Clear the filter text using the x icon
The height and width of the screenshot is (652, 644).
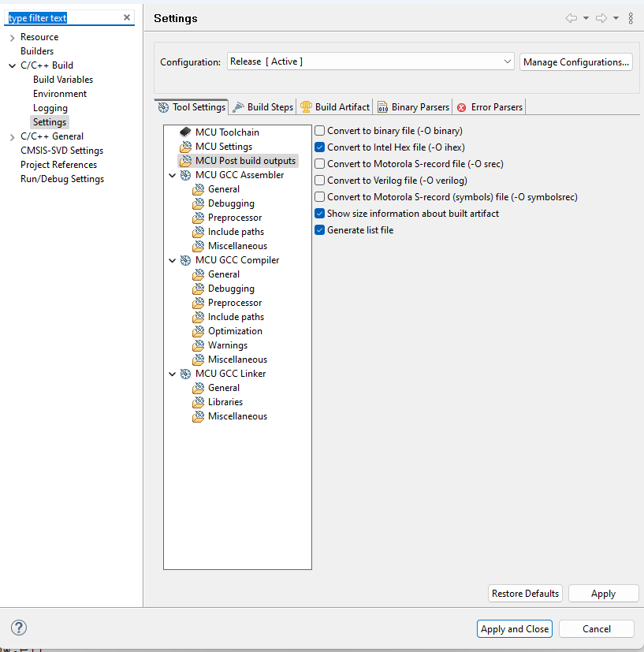coord(126,17)
